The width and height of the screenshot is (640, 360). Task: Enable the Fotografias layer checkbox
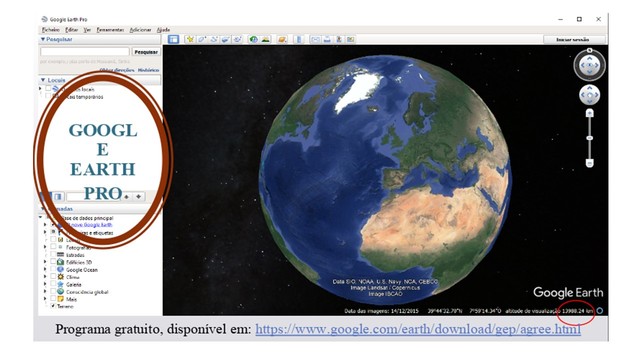tap(53, 247)
